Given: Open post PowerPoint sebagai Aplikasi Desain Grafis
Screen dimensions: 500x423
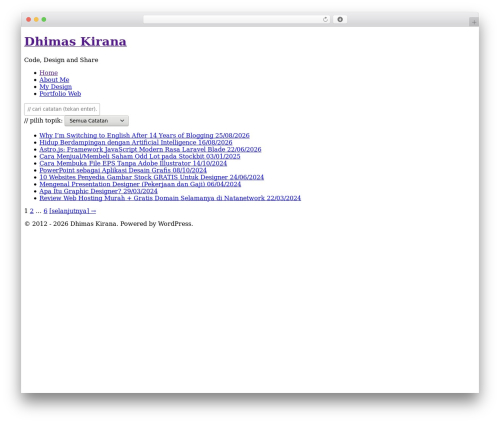Looking at the screenshot, I should click(123, 170).
